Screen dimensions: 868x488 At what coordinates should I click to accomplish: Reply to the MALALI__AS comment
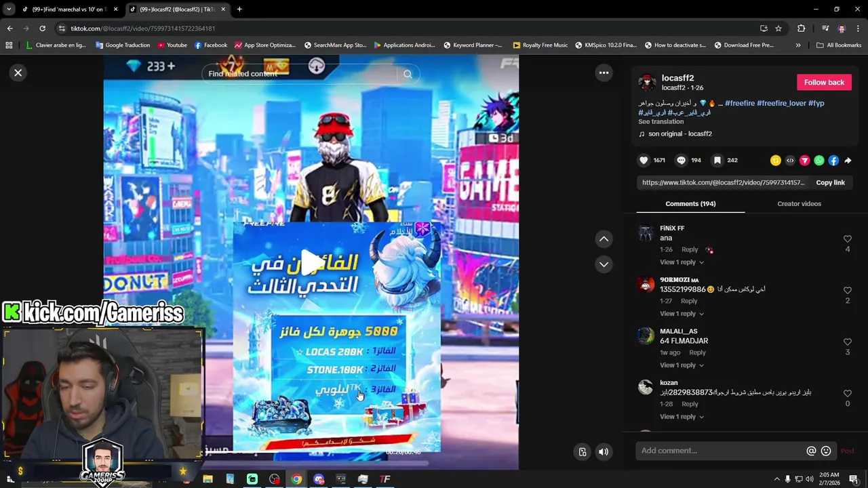point(697,352)
